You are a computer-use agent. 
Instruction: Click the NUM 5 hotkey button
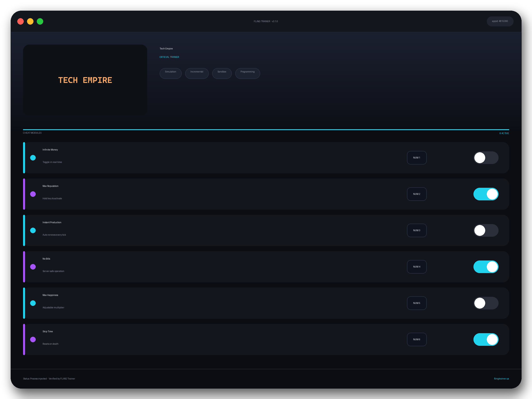(x=417, y=303)
